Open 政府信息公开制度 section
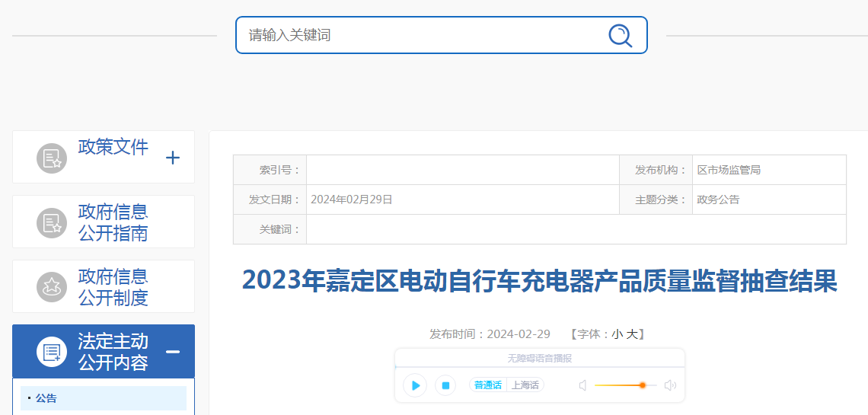The width and height of the screenshot is (868, 415). (x=113, y=286)
